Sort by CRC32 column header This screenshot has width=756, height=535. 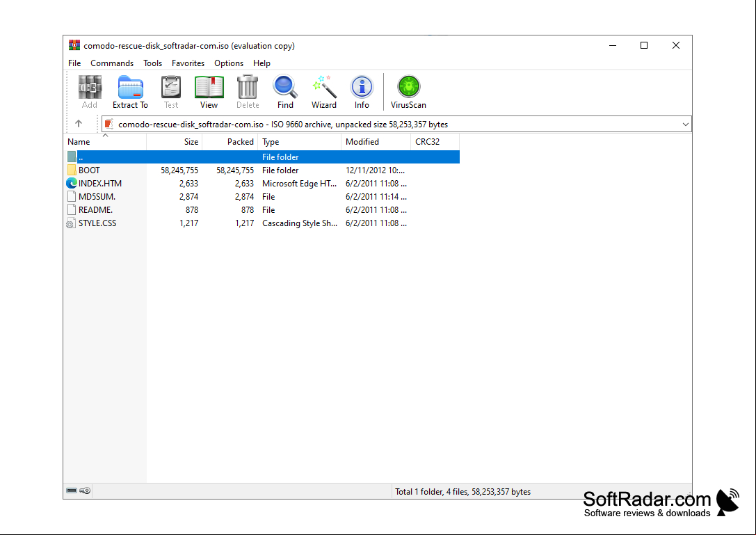click(x=435, y=142)
